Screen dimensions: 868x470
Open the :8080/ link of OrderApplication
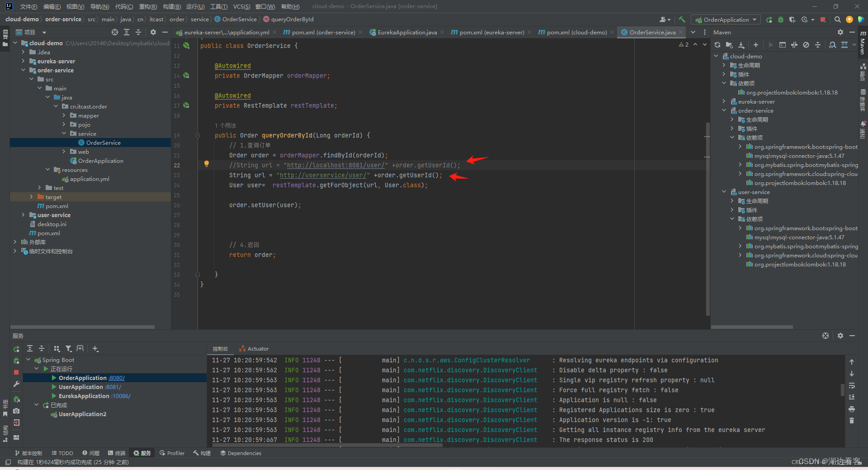[x=116, y=378]
